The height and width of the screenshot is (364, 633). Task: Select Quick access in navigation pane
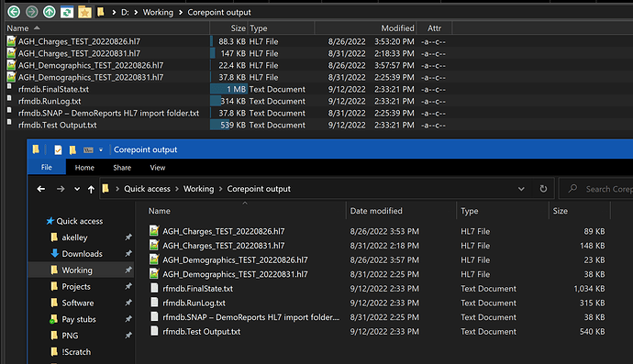[x=80, y=221]
